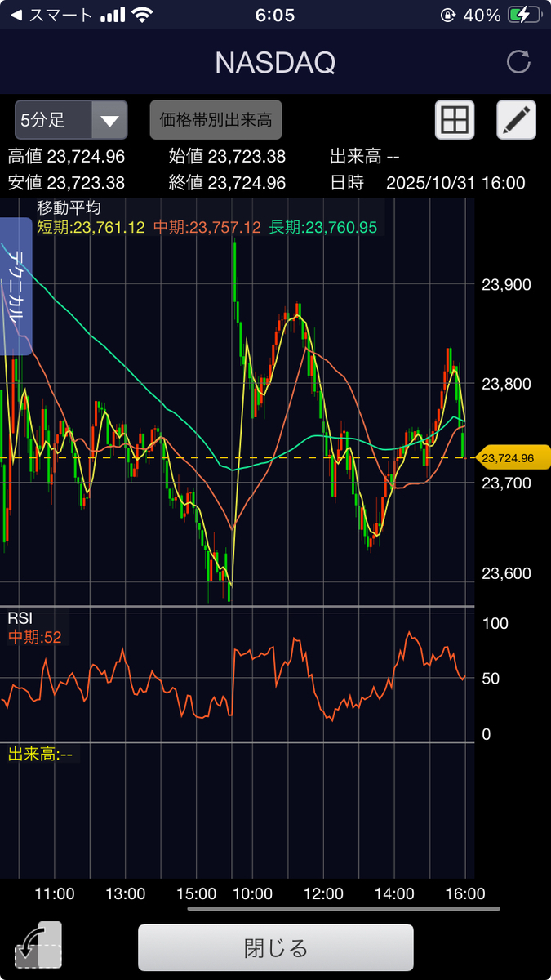Click the 23,600 price axis label
The height and width of the screenshot is (980, 551).
coord(507,573)
